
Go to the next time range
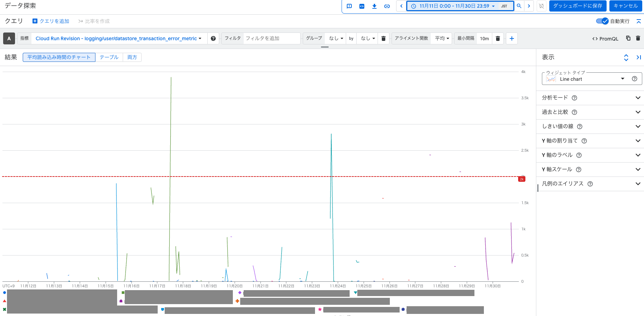(529, 6)
